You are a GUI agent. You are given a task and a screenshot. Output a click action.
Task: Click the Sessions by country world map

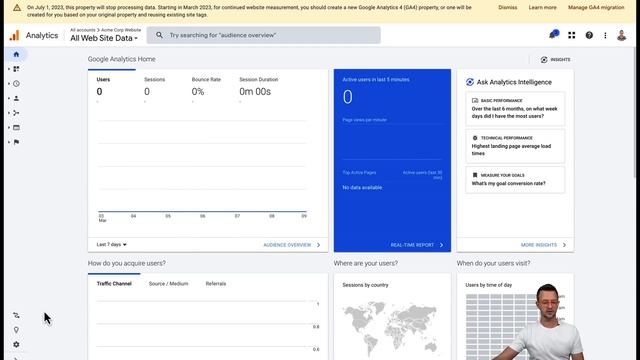pyautogui.click(x=390, y=329)
